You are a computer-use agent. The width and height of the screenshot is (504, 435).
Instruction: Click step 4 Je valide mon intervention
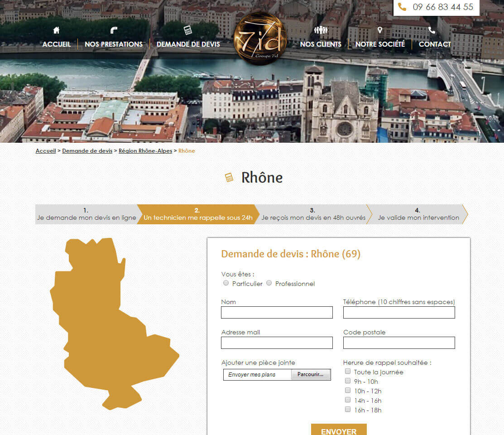pyautogui.click(x=418, y=214)
